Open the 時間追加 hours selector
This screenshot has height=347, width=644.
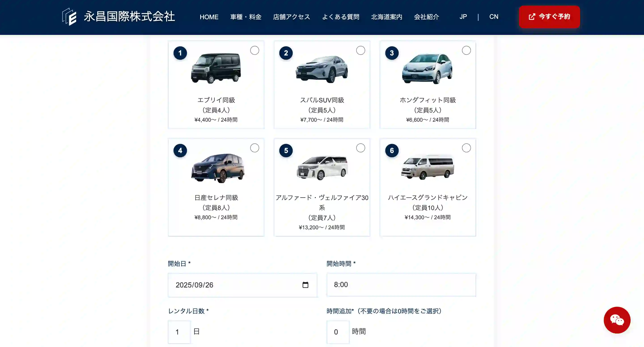(x=338, y=332)
